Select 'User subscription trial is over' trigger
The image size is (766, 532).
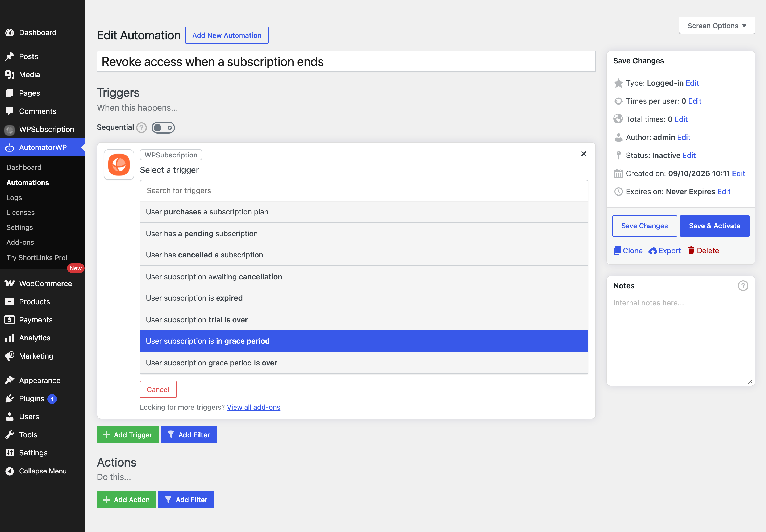coord(364,320)
